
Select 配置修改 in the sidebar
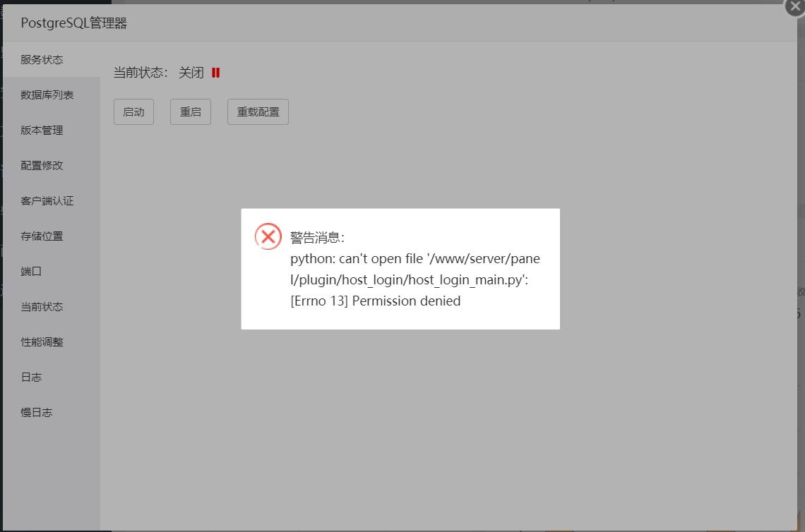click(52, 166)
